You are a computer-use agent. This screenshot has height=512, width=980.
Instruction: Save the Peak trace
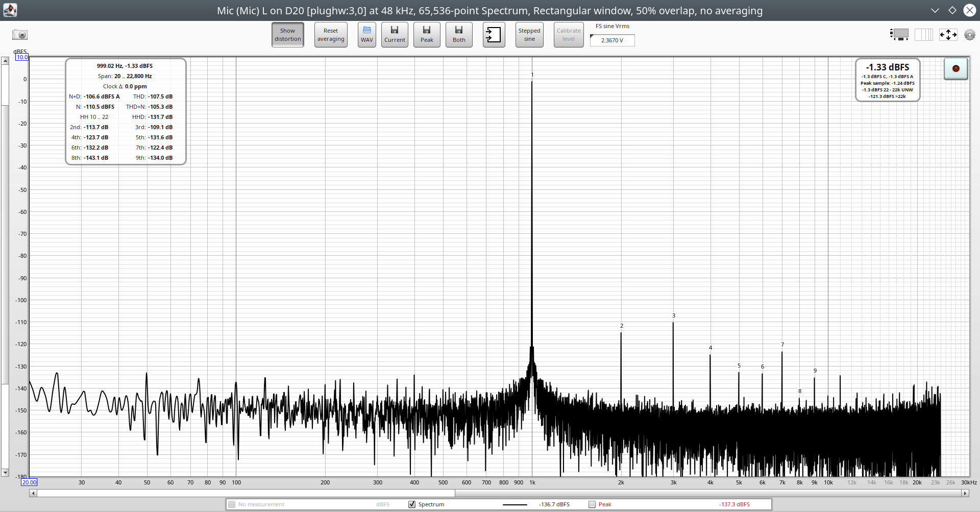[x=427, y=35]
